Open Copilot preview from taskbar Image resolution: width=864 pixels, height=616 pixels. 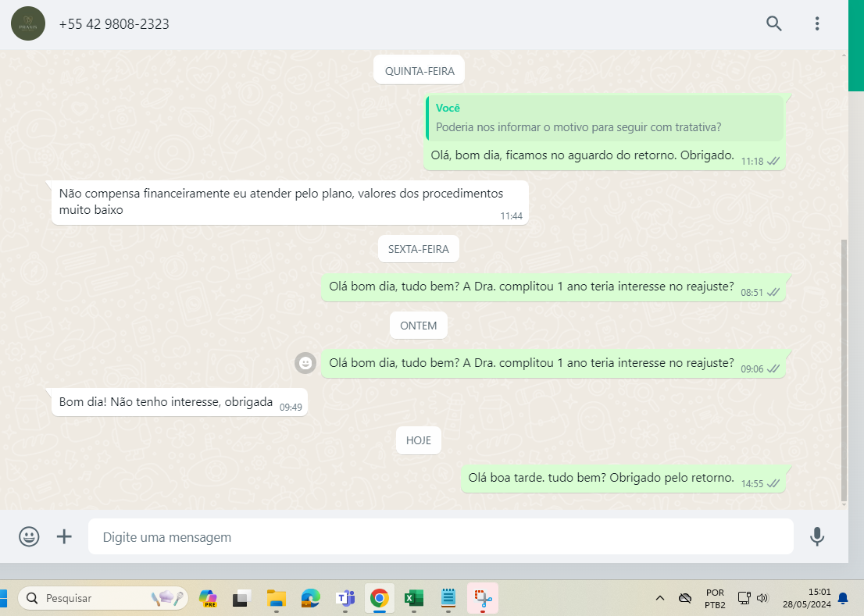tap(208, 598)
